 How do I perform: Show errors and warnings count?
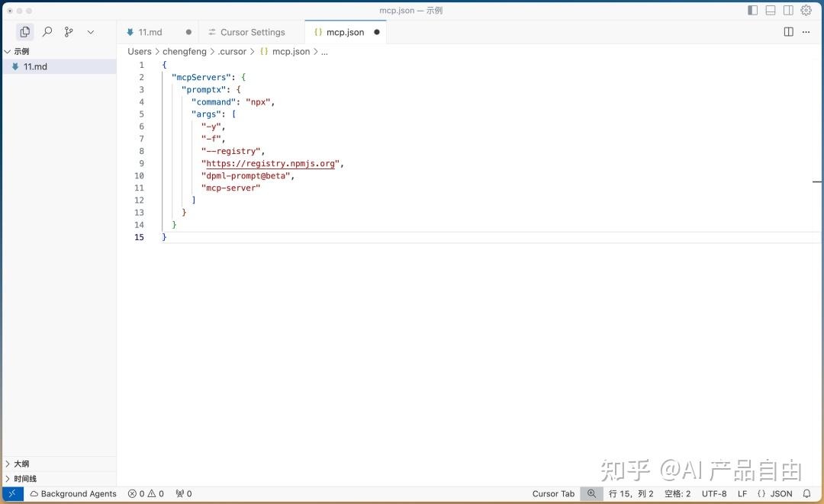pos(146,493)
